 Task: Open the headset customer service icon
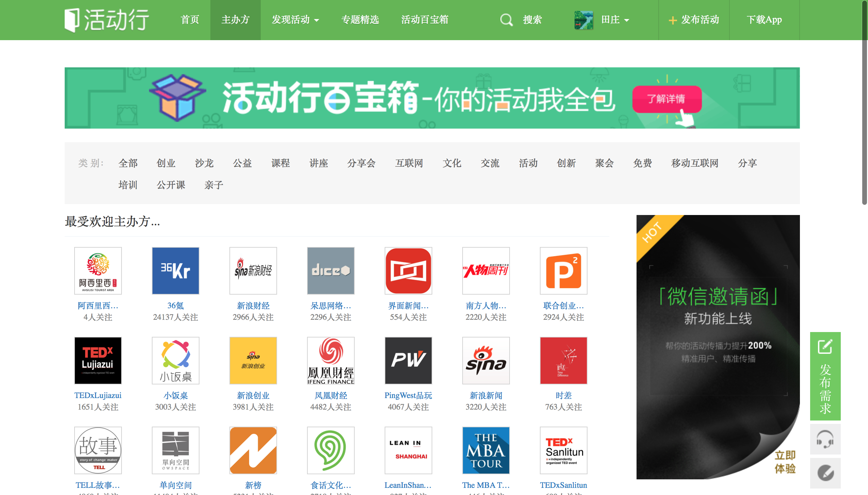click(x=825, y=439)
